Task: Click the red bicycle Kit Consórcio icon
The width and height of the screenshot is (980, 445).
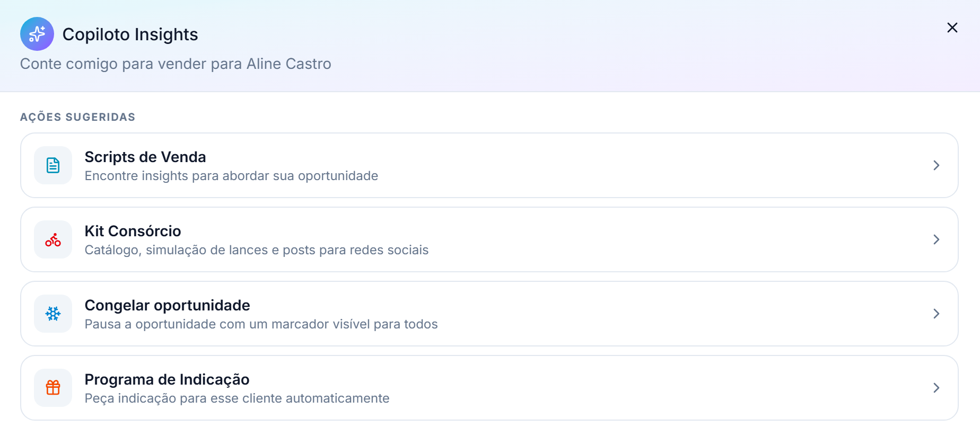Action: click(x=53, y=239)
